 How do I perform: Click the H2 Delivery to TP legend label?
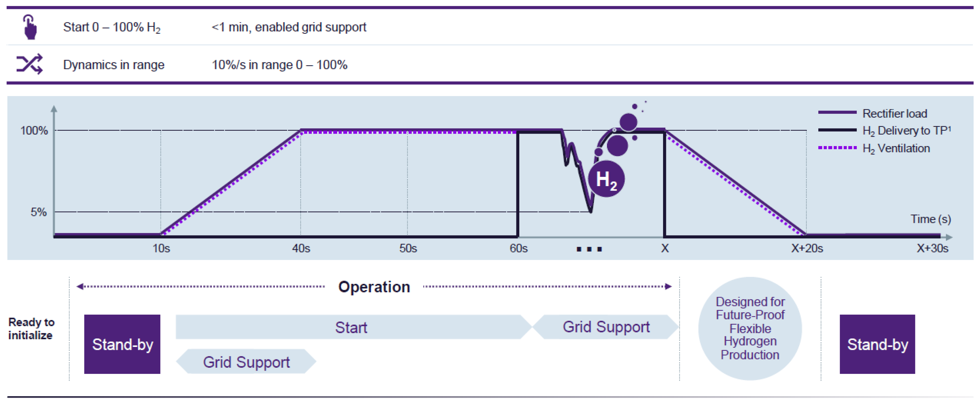click(x=907, y=130)
